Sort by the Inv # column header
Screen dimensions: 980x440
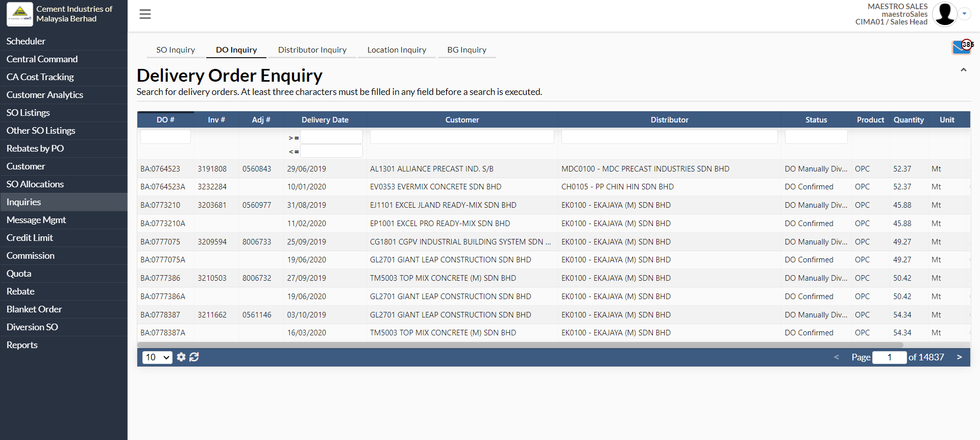[216, 120]
